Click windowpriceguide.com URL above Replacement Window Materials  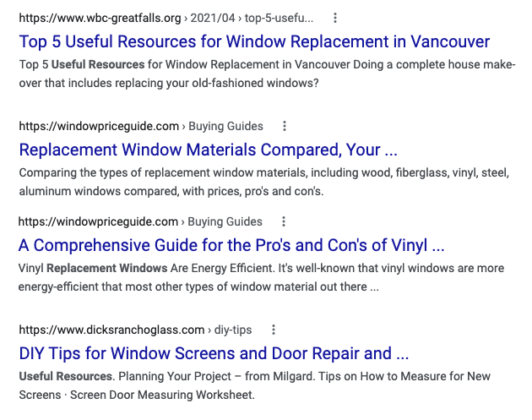pyautogui.click(x=99, y=127)
